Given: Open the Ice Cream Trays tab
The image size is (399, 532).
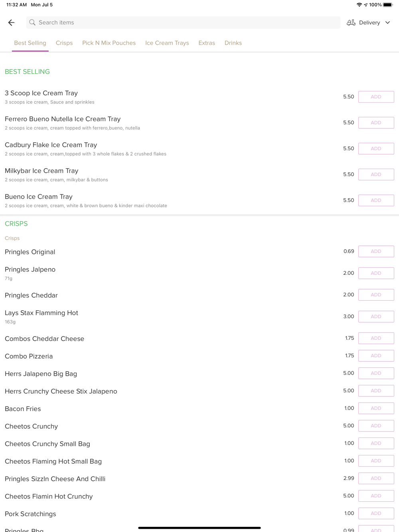Looking at the screenshot, I should point(167,43).
